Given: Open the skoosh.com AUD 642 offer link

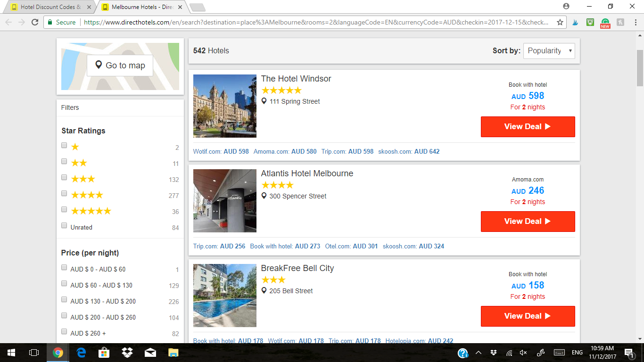Looking at the screenshot, I should click(x=409, y=151).
